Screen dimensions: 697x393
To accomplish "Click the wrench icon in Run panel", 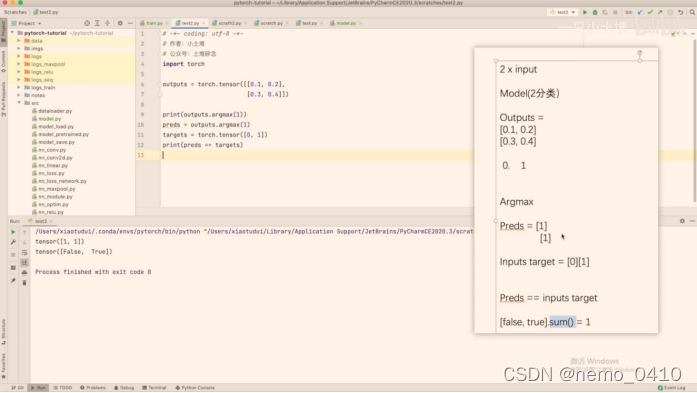I will (x=13, y=242).
